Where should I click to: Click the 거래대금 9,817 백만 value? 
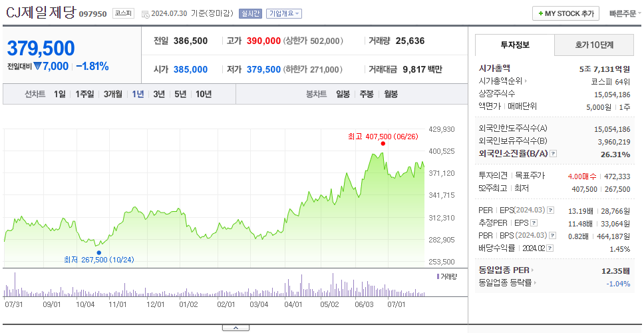click(422, 69)
